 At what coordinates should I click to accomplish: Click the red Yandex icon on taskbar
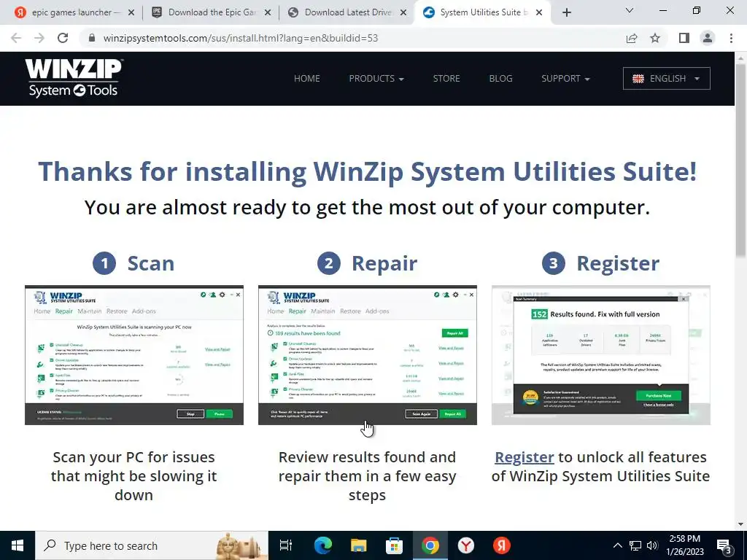(501, 545)
